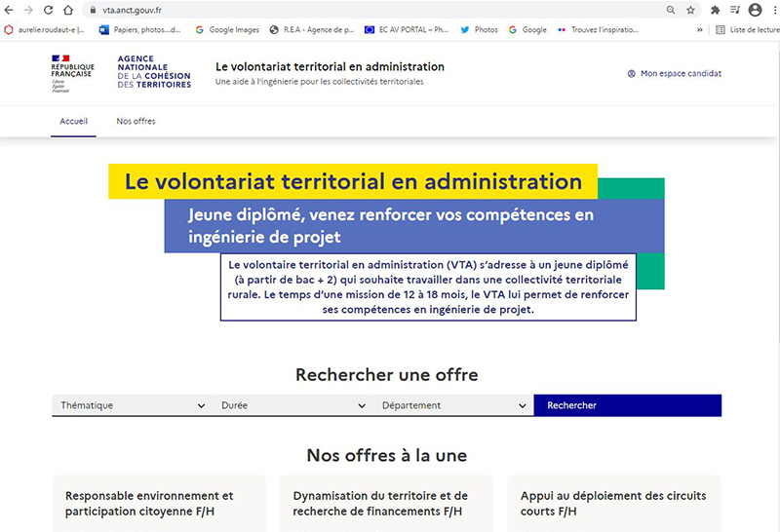The width and height of the screenshot is (780, 532).
Task: Open the R.E.A - Agence bookmark
Action: coord(312,30)
